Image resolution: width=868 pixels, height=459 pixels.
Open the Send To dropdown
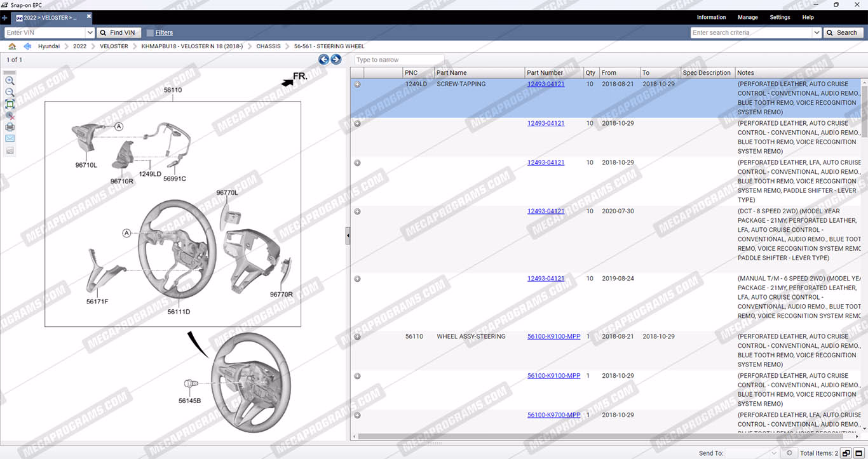pyautogui.click(x=773, y=453)
